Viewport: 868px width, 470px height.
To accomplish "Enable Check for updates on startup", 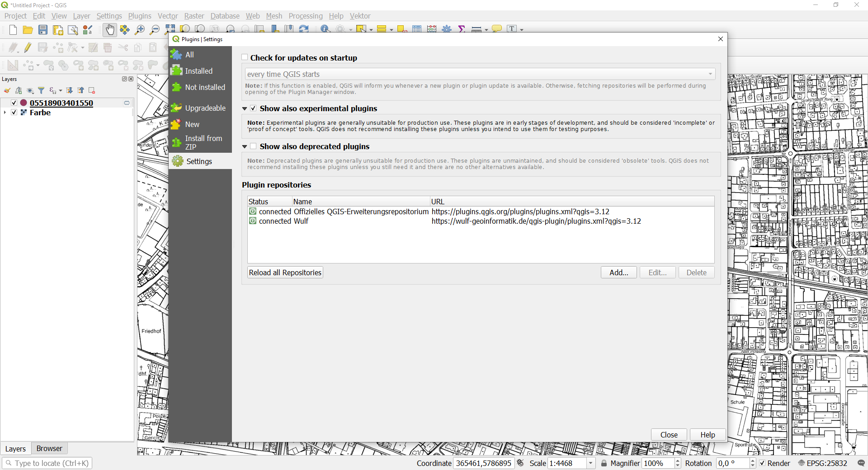I will [x=245, y=57].
